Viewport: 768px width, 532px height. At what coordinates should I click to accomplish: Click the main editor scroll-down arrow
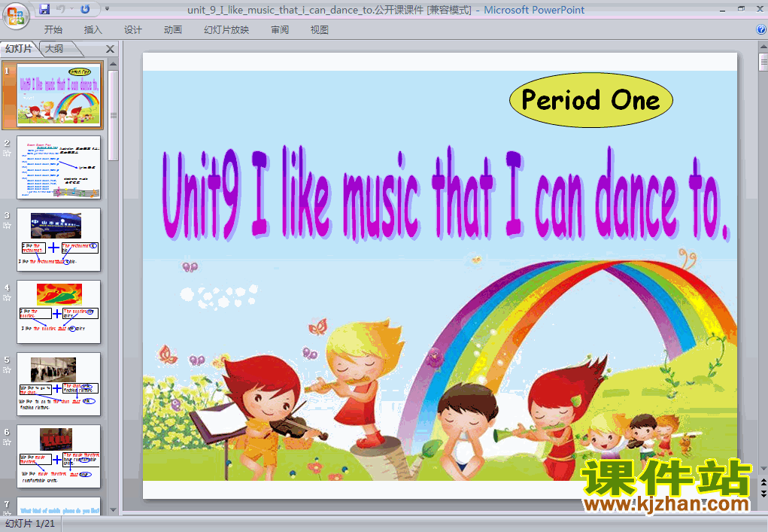pyautogui.click(x=763, y=469)
